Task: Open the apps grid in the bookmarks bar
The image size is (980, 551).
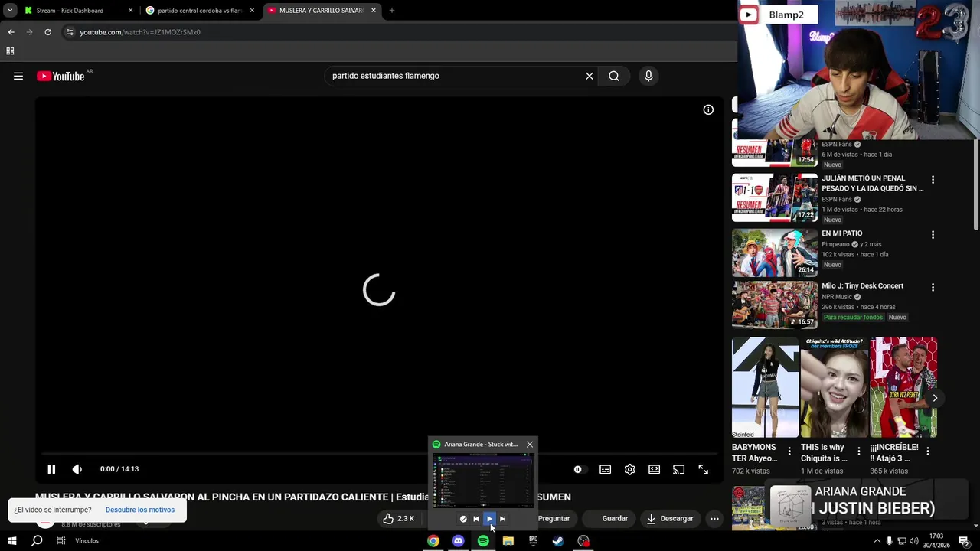Action: 10,51
